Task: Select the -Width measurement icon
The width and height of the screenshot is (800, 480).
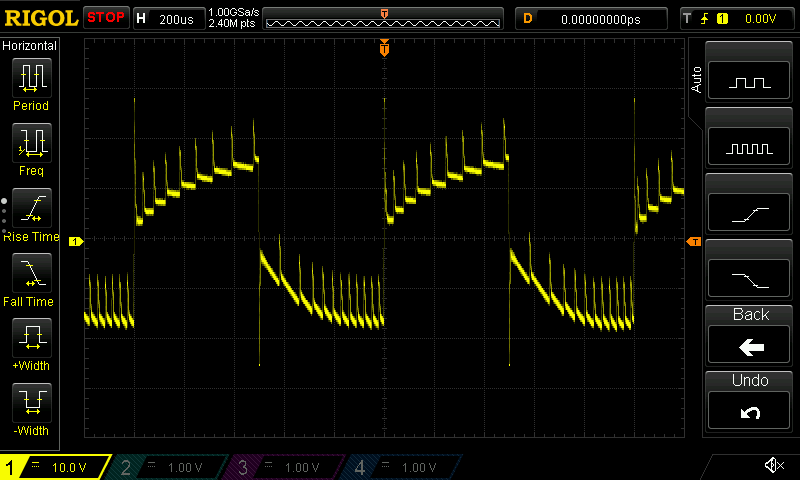Action: 32,402
